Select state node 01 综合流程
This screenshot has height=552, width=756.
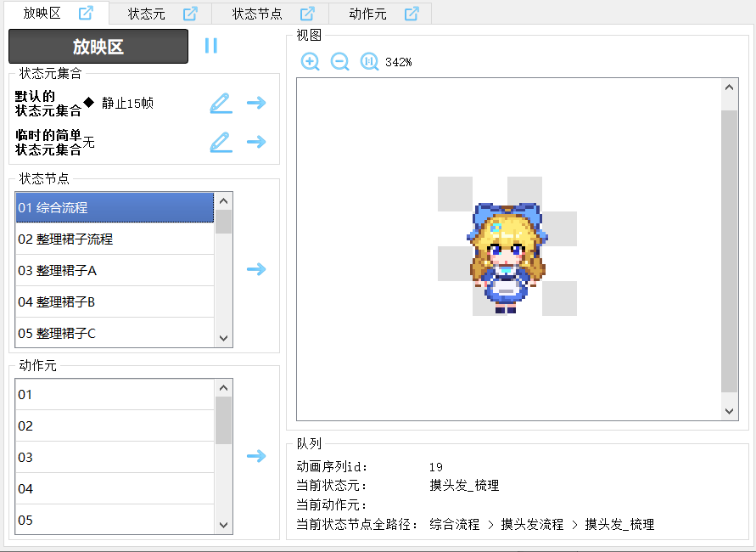click(x=115, y=207)
